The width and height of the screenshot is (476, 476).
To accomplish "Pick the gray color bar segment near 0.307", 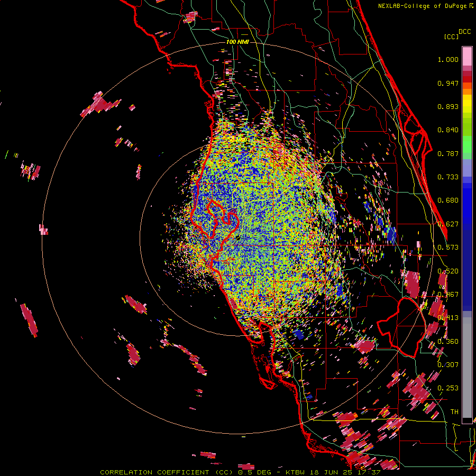I will (467, 368).
